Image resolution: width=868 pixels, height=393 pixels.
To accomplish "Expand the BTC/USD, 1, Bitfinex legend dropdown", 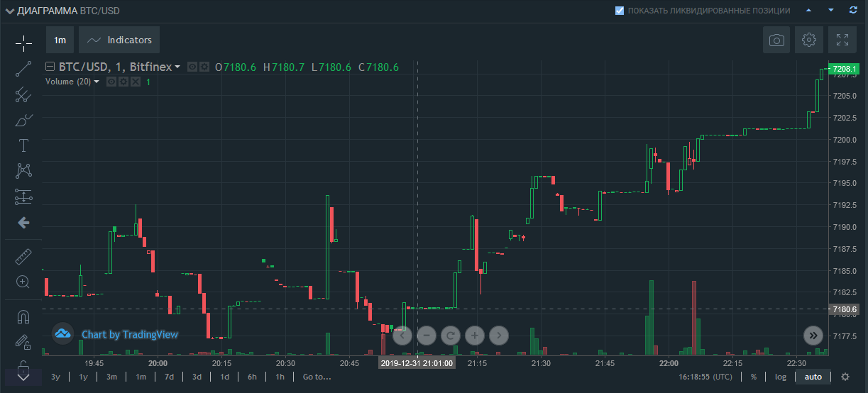I will [177, 67].
